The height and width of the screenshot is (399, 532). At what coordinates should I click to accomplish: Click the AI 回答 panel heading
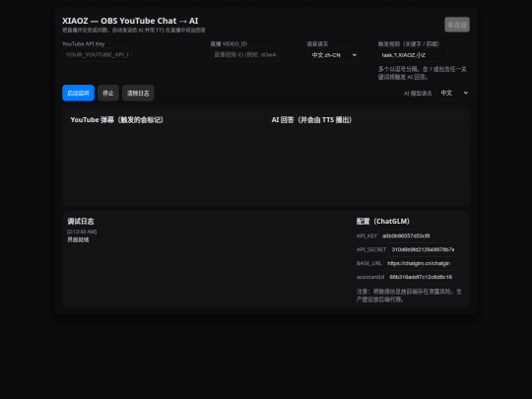[311, 120]
